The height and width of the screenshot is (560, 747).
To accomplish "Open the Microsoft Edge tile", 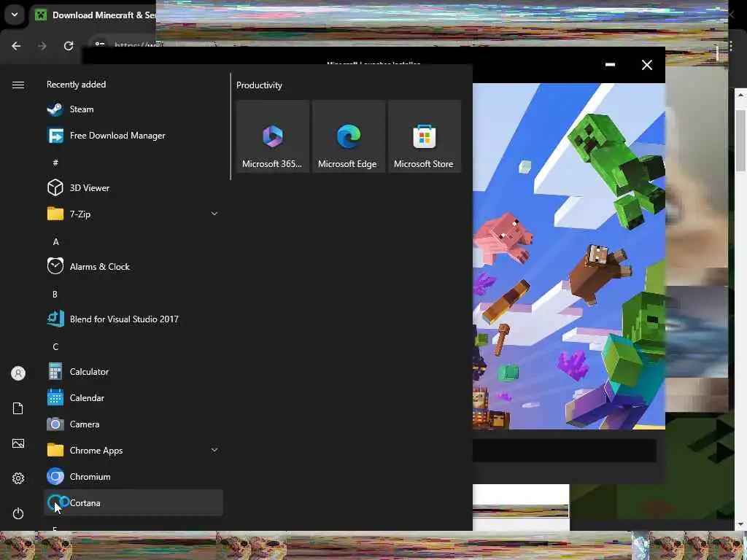I will pyautogui.click(x=348, y=136).
